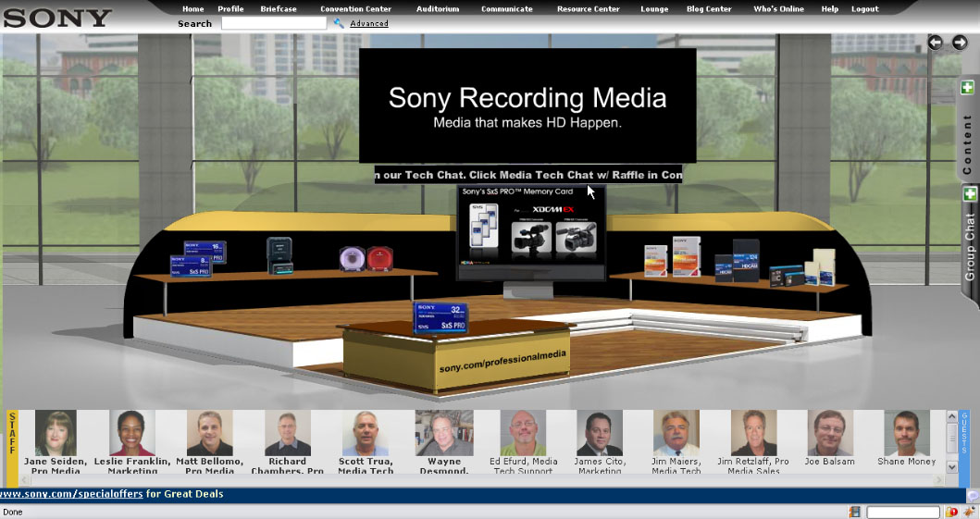980x519 pixels.
Task: Click the sony.com/professionalmedia desk sign
Action: [502, 362]
